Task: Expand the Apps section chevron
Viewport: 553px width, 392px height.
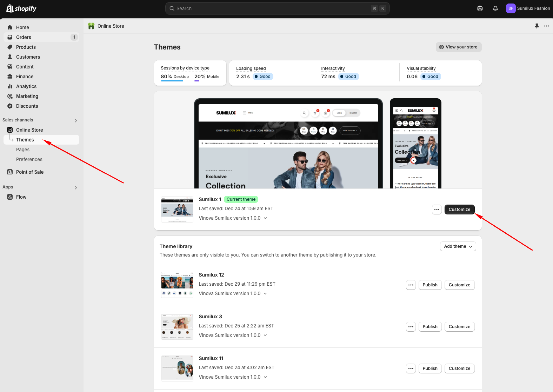Action: pyautogui.click(x=76, y=187)
